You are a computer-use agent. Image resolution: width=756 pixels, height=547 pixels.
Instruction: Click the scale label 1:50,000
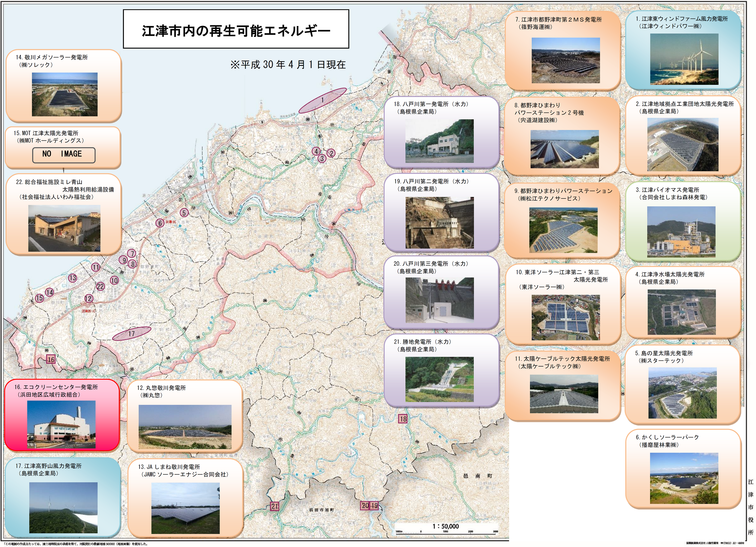tap(446, 526)
